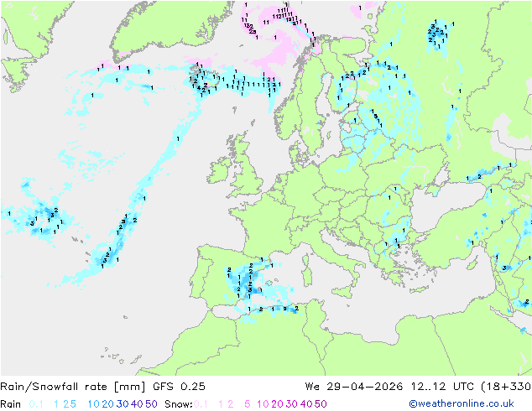Image resolution: width=532 pixels, height=411 pixels.
Task: Select the Snow 10 legend color value
Action: click(263, 404)
